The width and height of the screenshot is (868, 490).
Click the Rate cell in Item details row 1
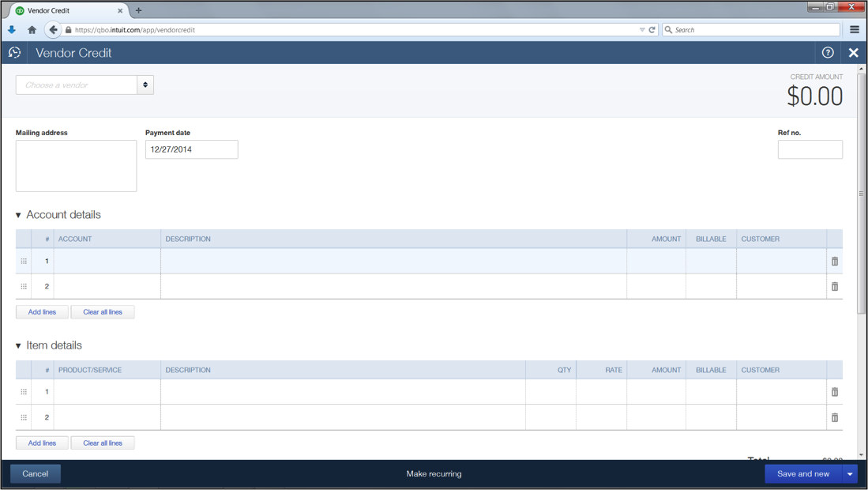(601, 391)
